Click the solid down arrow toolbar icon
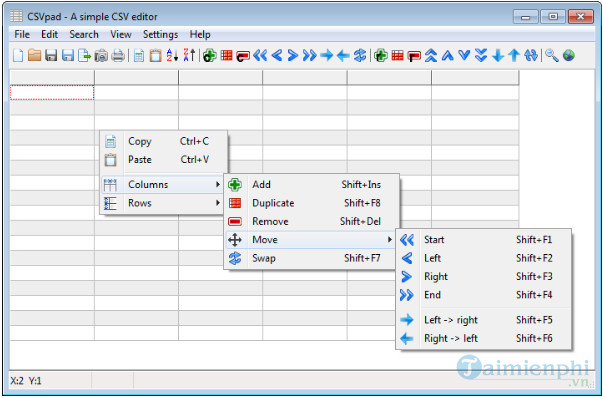603x398 pixels. [x=498, y=55]
